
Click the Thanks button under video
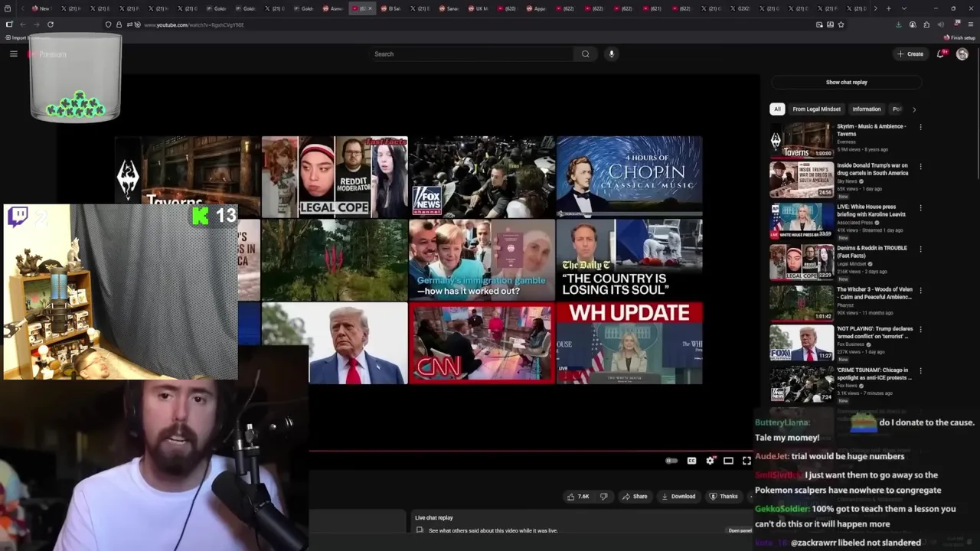(x=724, y=497)
